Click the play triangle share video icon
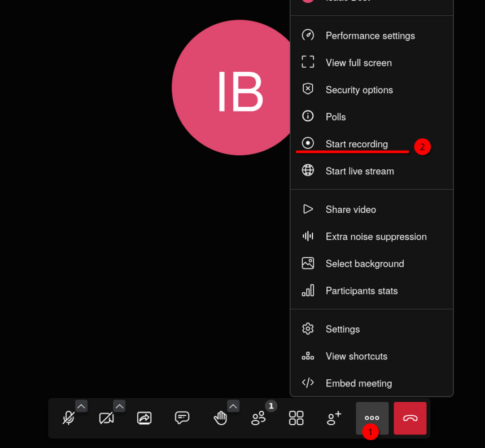Image resolution: width=485 pixels, height=448 pixels. pyautogui.click(x=308, y=209)
